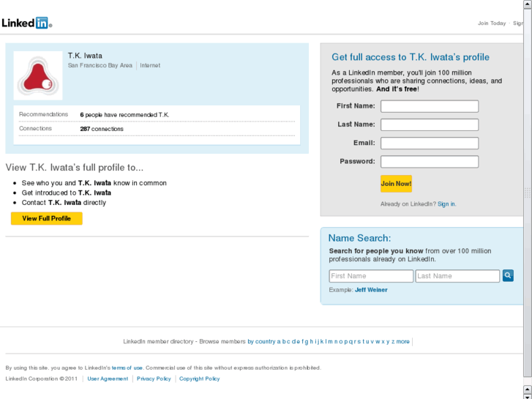Focus the Name Search First Name box
Viewport: 532px width, 399px height.
pos(371,276)
